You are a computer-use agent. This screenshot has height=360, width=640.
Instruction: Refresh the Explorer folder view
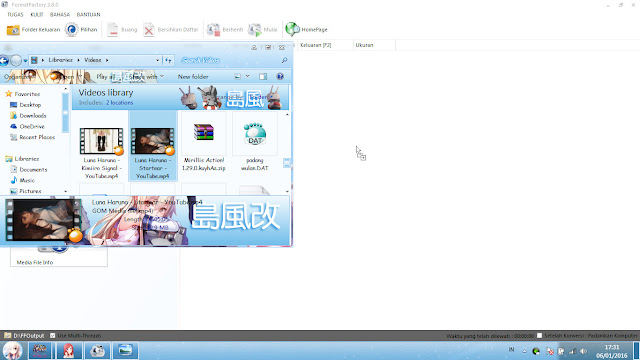click(168, 60)
